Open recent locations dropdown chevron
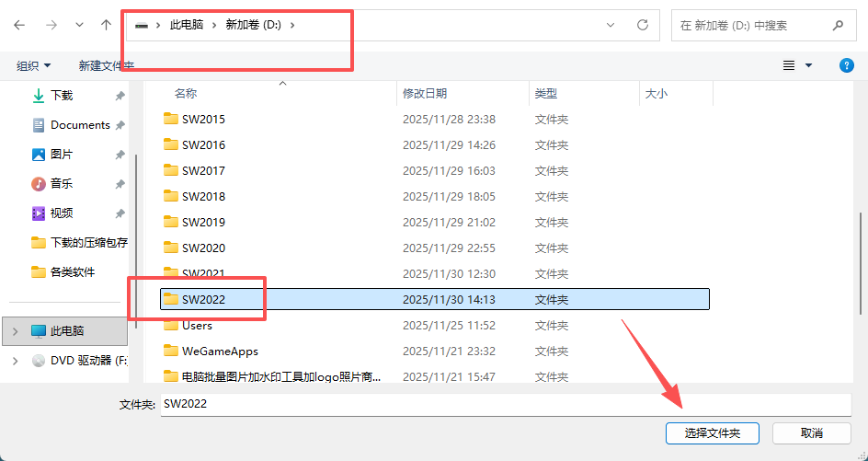The width and height of the screenshot is (868, 461). point(80,25)
